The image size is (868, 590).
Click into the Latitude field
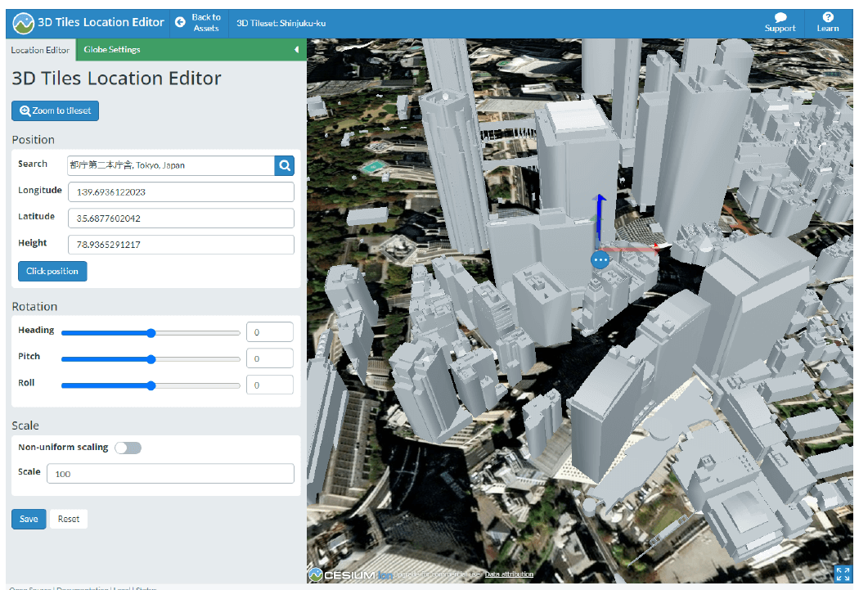tap(181, 218)
